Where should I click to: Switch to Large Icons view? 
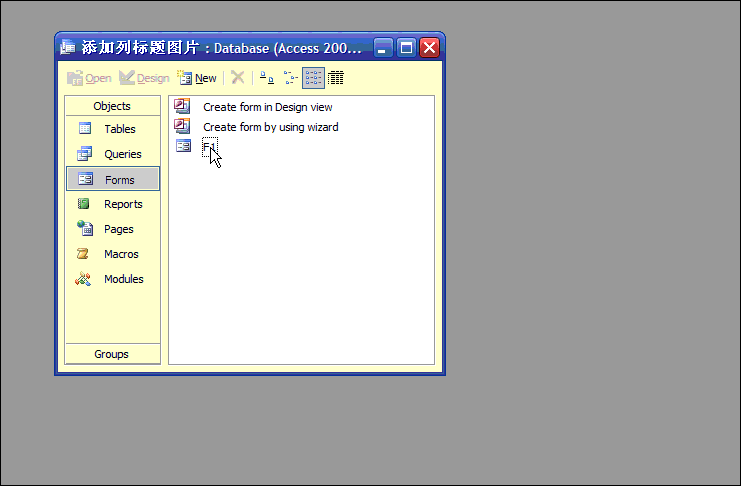pyautogui.click(x=267, y=78)
